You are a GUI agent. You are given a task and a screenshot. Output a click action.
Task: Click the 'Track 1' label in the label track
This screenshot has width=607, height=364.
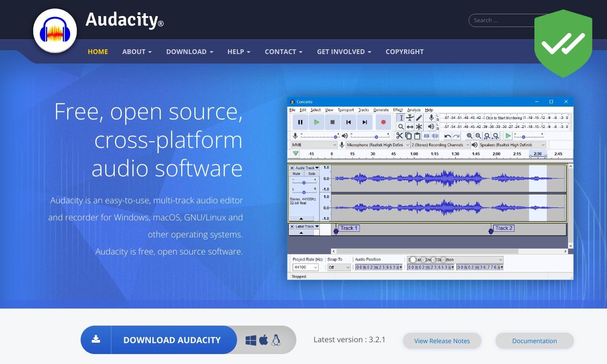click(x=349, y=228)
